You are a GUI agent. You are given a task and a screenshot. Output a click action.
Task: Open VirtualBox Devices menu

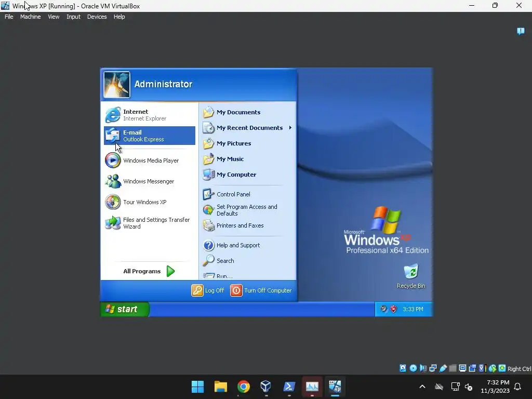coord(97,17)
